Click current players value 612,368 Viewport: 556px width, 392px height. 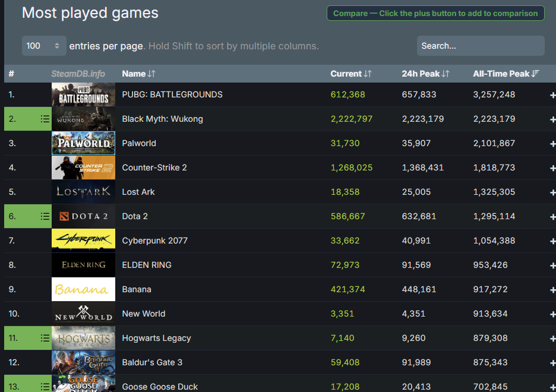347,94
